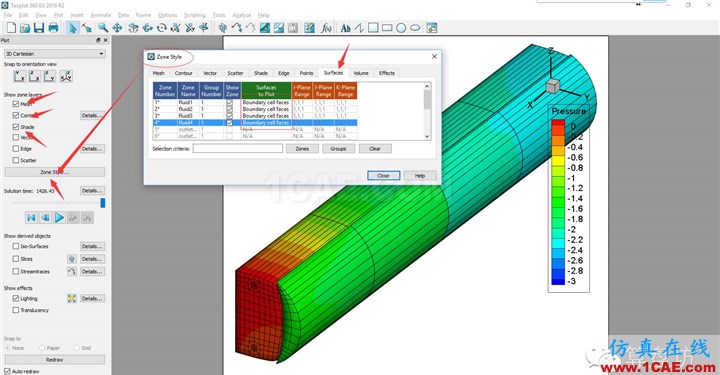Select the Zoom magnifier tool

(x=103, y=28)
